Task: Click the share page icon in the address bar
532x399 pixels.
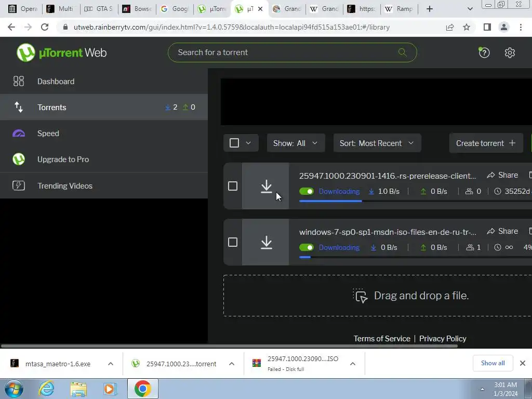Action: 450,27
